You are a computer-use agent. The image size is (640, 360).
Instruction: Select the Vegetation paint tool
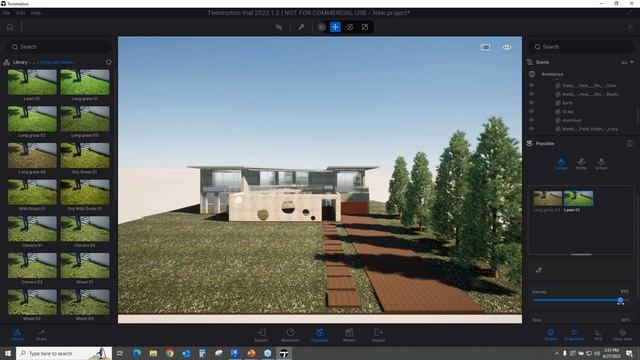(561, 164)
